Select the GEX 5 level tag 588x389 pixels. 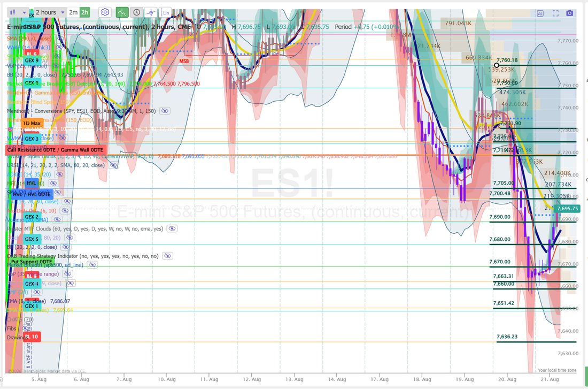(x=32, y=239)
